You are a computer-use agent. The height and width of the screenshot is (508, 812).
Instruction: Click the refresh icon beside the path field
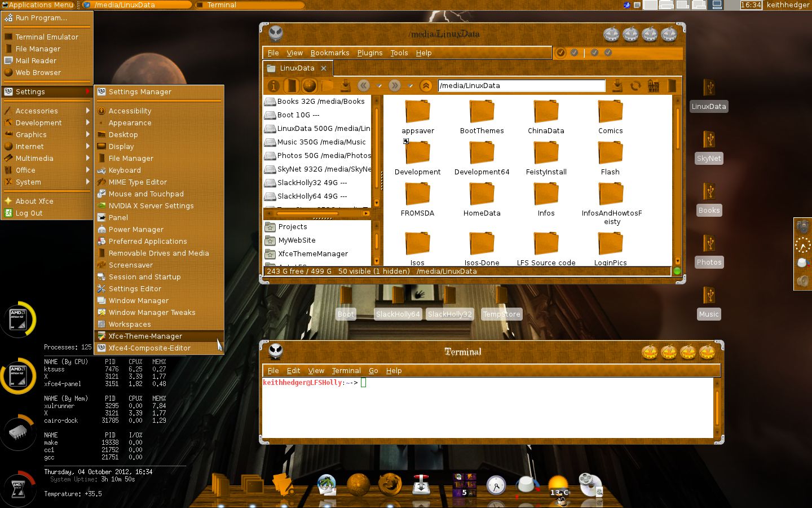pos(636,86)
